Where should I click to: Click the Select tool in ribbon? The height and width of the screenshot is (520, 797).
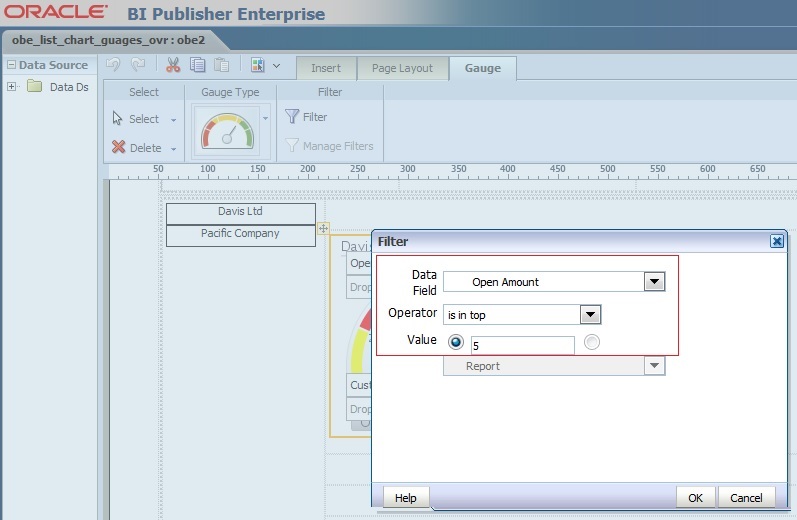click(x=136, y=118)
